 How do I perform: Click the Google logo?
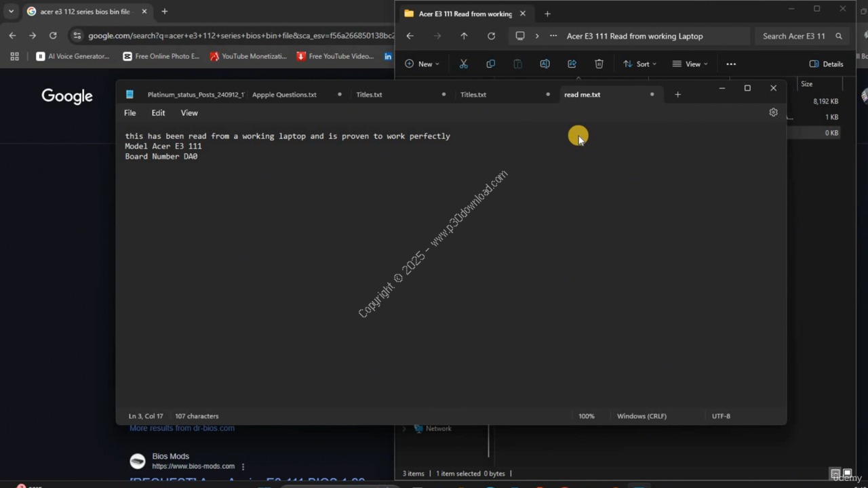(x=67, y=96)
